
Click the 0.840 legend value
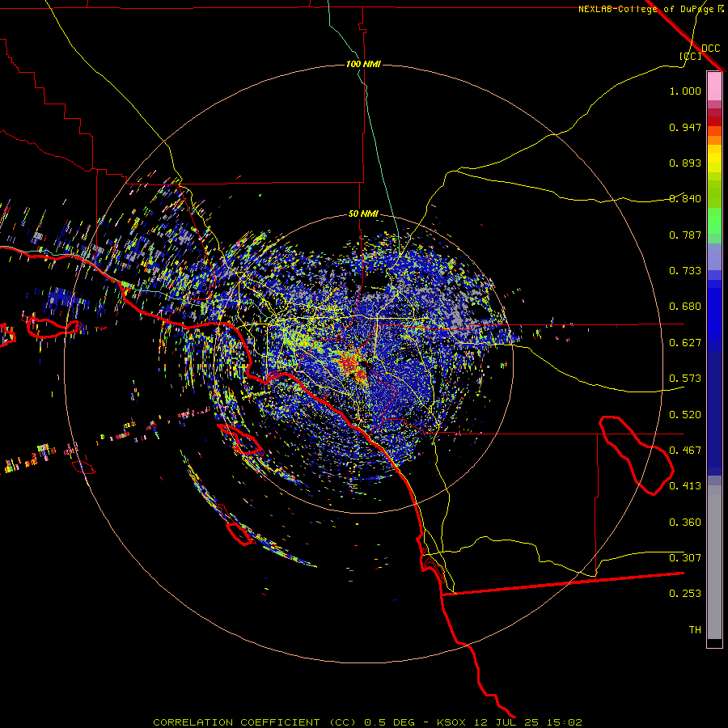685,199
